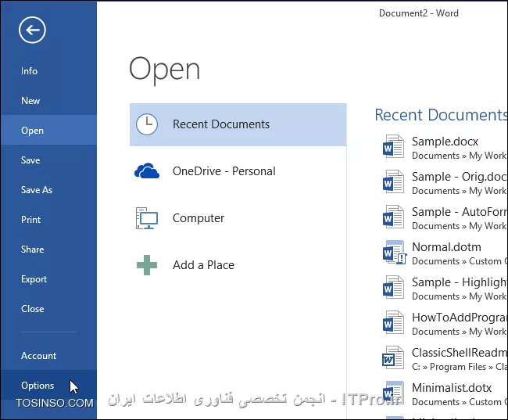Click the green plus Add a Place icon
508x420 pixels.
pos(147,265)
